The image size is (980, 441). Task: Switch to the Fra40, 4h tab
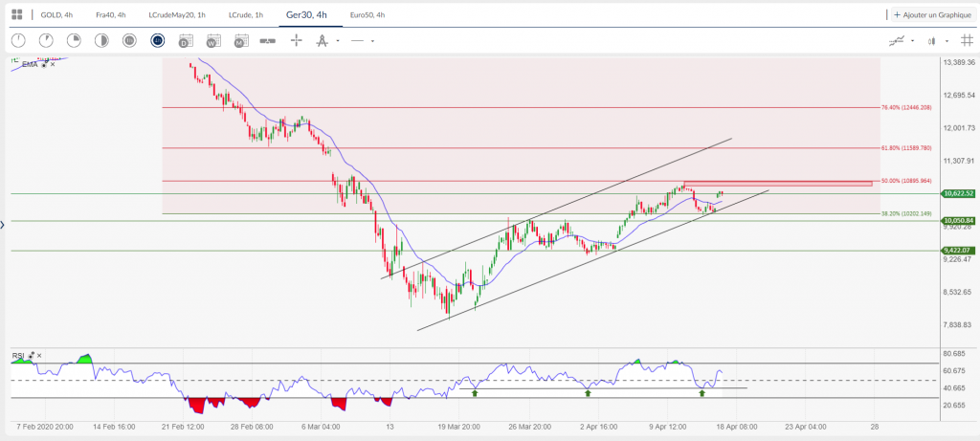110,15
